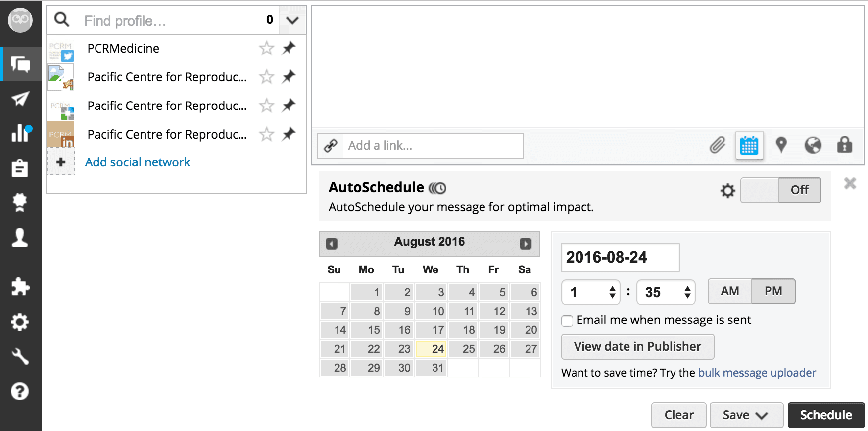Favorite the Google+ Pacific Centre profile star
This screenshot has height=431, width=868.
tap(266, 106)
